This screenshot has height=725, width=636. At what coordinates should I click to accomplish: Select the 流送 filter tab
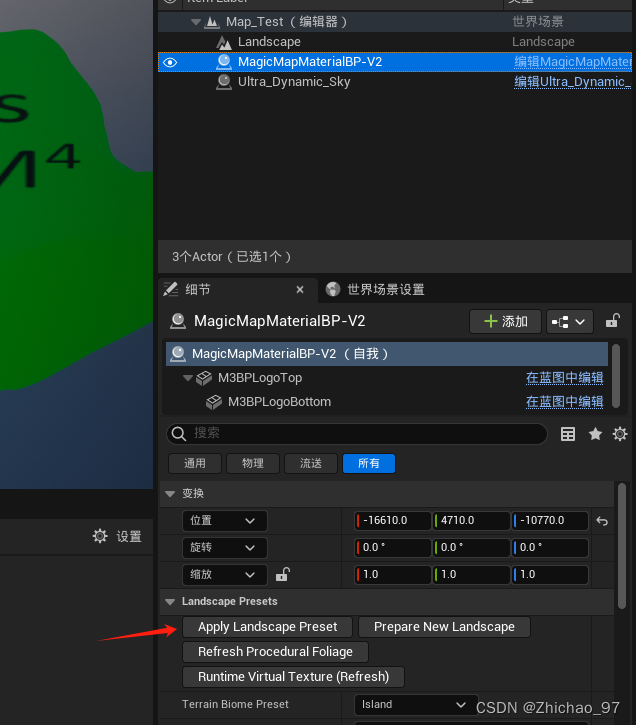tap(311, 463)
